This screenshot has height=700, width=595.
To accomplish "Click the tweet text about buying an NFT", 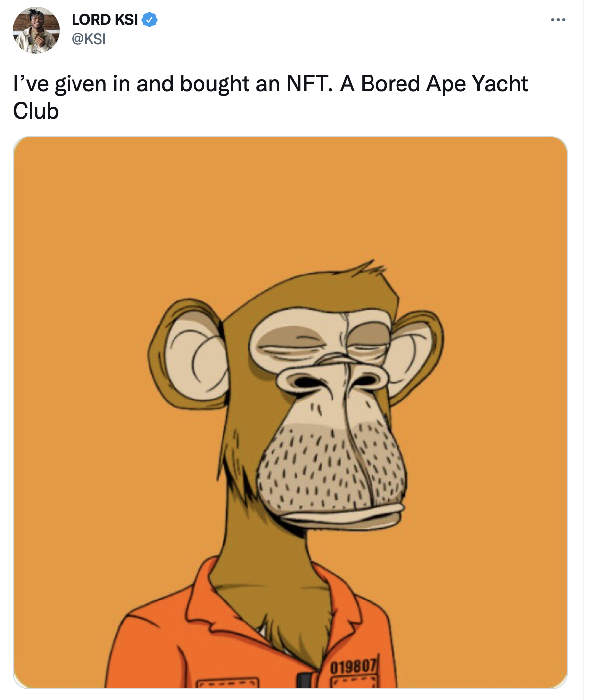I will click(x=271, y=97).
